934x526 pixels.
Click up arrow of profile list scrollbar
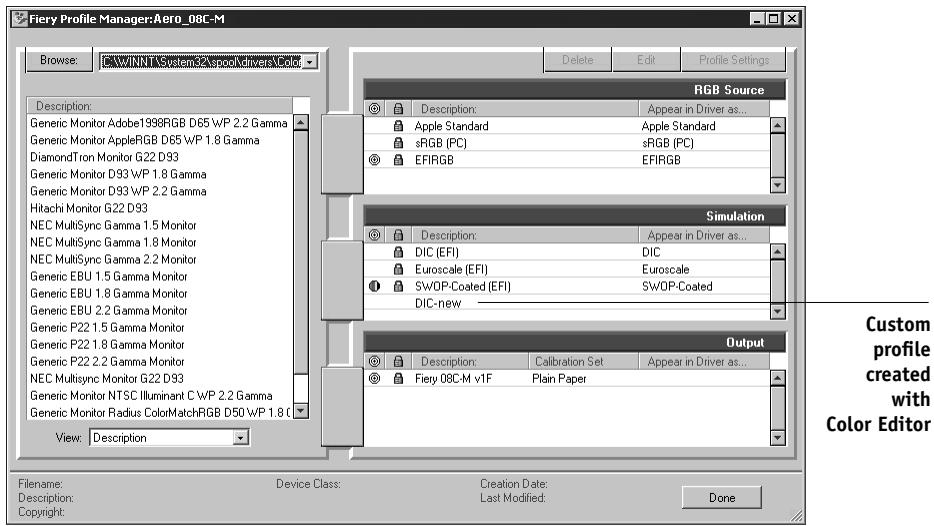(x=301, y=123)
